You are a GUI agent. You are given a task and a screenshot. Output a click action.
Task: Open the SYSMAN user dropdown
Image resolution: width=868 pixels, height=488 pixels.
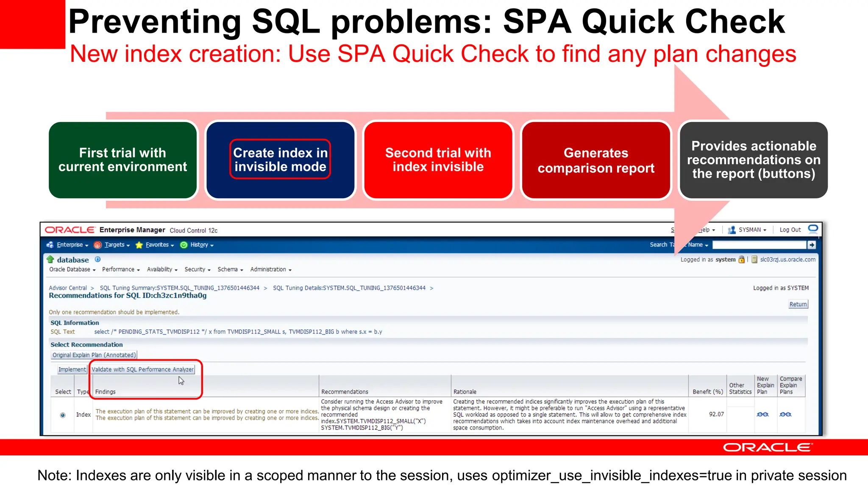coord(752,230)
